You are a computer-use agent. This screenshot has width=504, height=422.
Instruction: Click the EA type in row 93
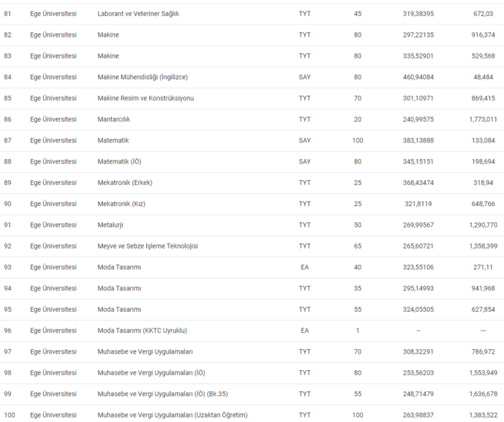pyautogui.click(x=305, y=267)
